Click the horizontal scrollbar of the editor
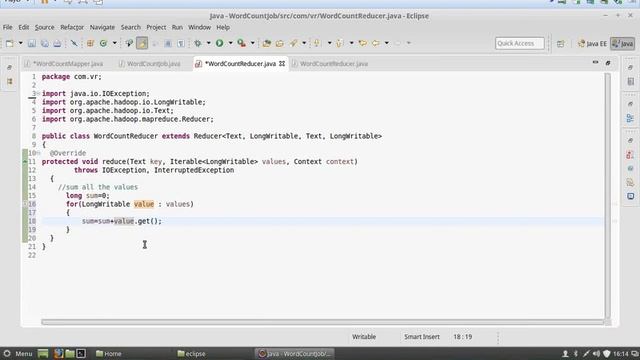 coord(322,322)
